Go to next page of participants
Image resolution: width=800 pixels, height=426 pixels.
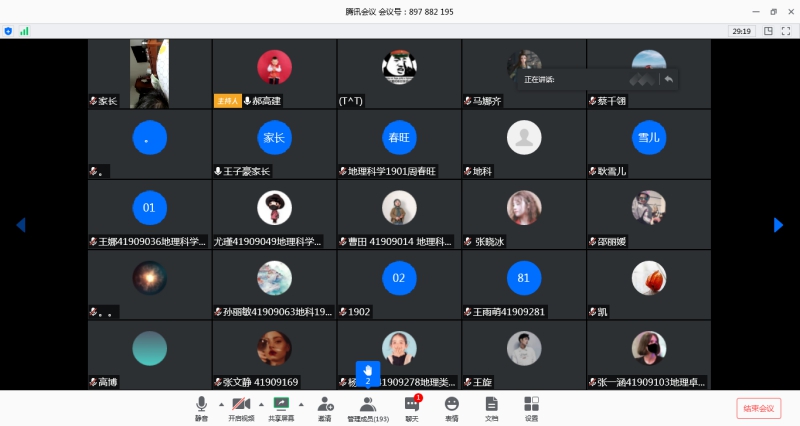[x=778, y=225]
